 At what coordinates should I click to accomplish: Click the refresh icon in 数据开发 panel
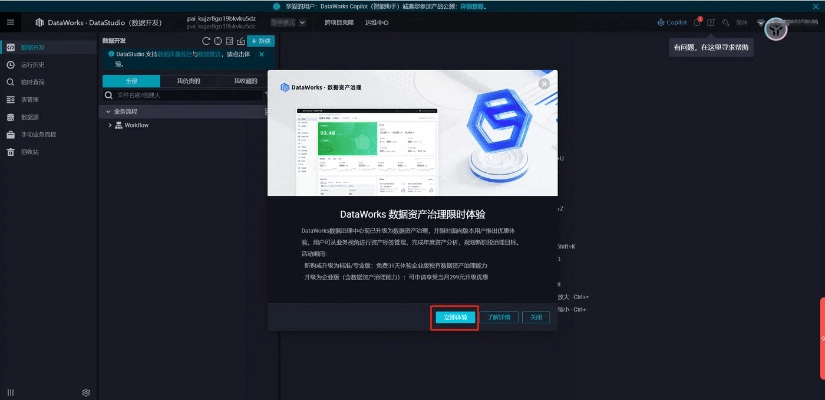[206, 41]
